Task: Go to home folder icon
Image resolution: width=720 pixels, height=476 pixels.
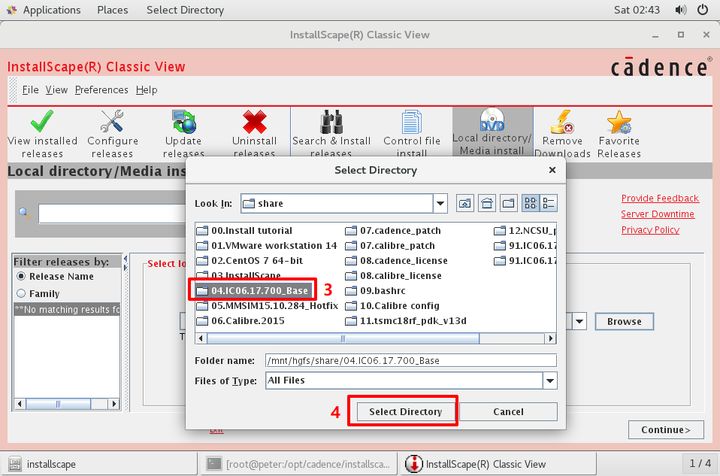Action: click(x=487, y=203)
